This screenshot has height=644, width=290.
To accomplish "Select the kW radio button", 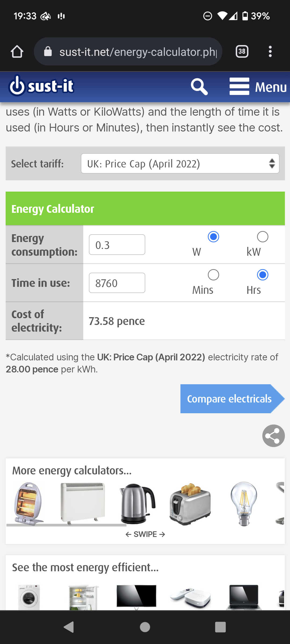I will click(262, 237).
